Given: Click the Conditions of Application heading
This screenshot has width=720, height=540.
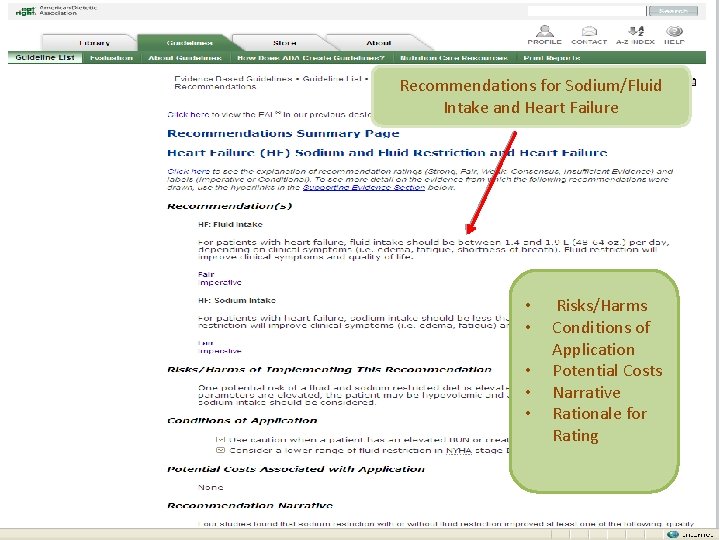Looking at the screenshot, I should coord(242,421).
